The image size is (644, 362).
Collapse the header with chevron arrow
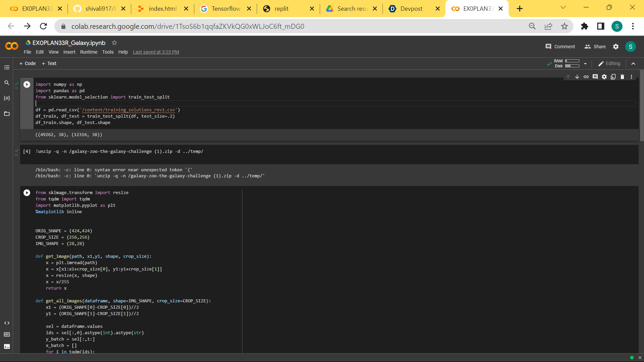633,63
